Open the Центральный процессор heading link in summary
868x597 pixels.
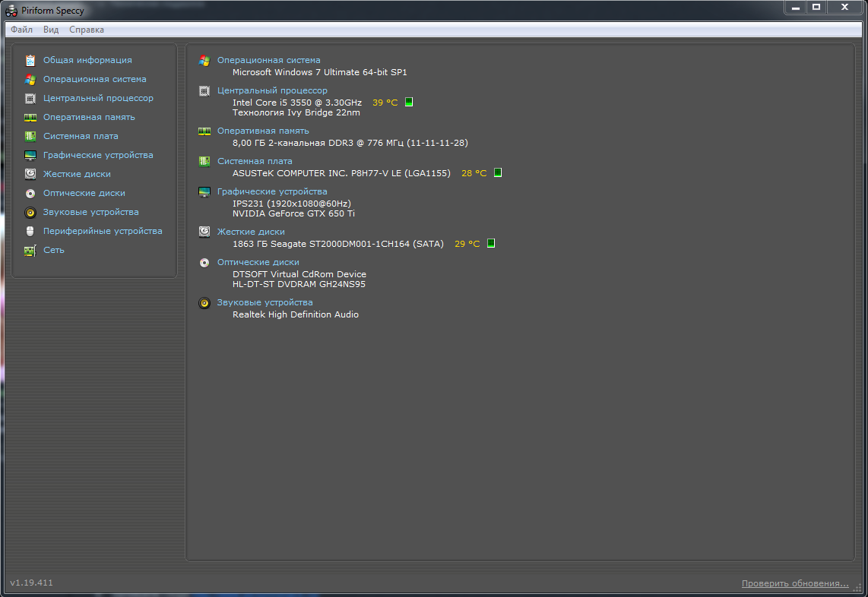(272, 90)
